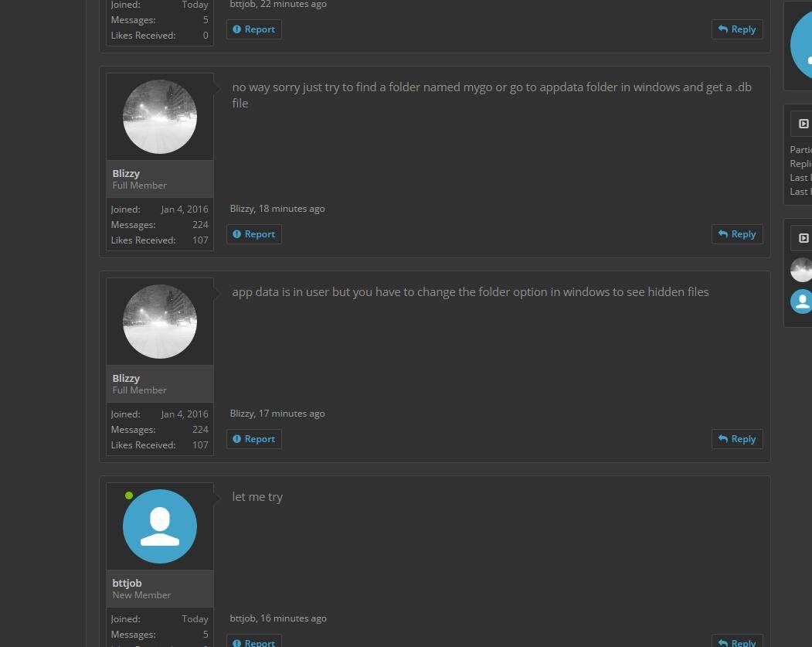Open the Blizzy username link on the hidden files post

(126, 378)
